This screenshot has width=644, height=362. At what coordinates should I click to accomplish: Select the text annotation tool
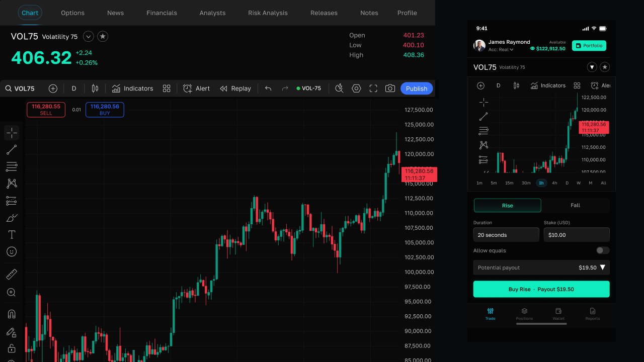[12, 235]
